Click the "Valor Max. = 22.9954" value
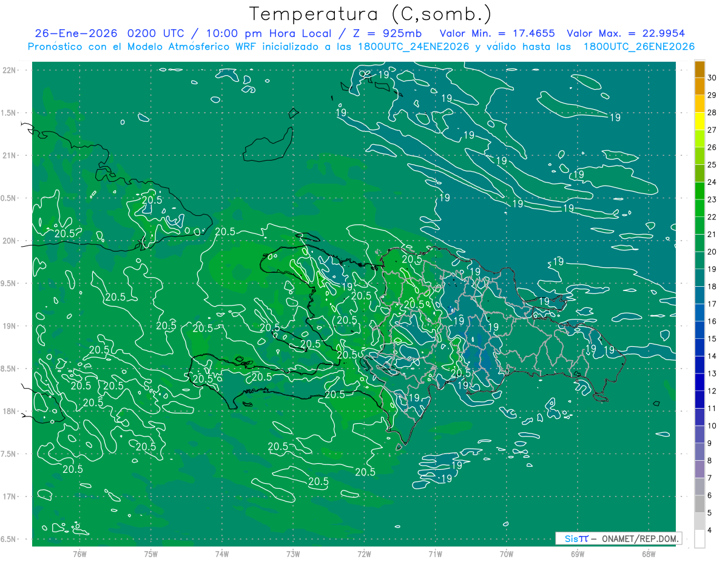This screenshot has width=728, height=562. point(626,33)
